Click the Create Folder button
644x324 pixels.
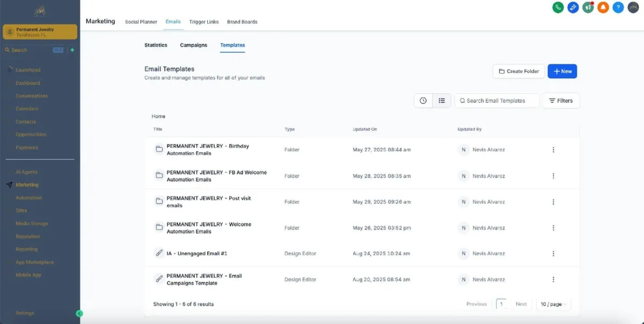click(519, 71)
